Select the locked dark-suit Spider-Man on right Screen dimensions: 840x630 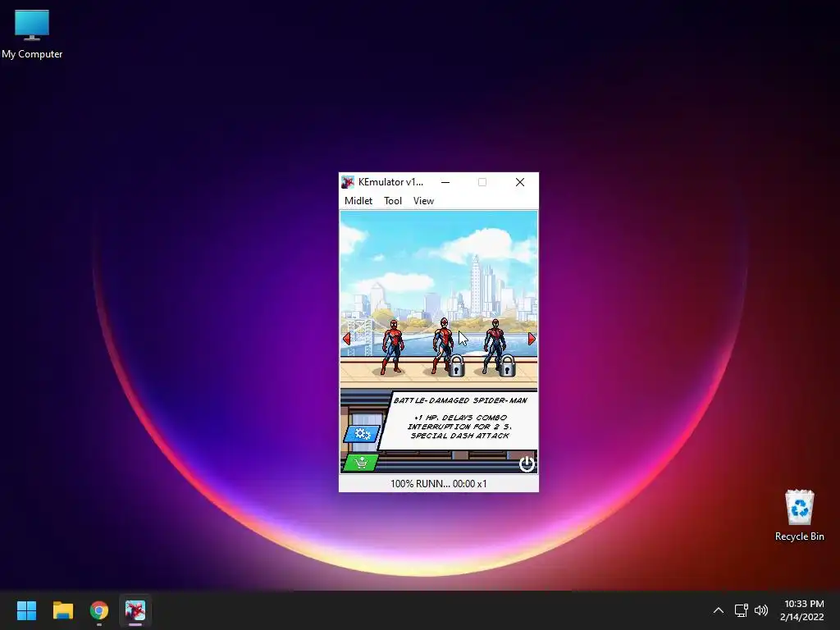click(493, 346)
